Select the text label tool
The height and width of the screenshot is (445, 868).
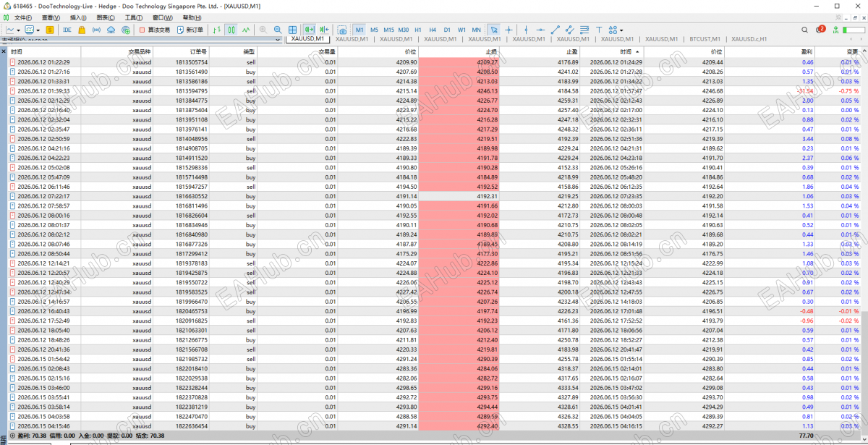599,30
